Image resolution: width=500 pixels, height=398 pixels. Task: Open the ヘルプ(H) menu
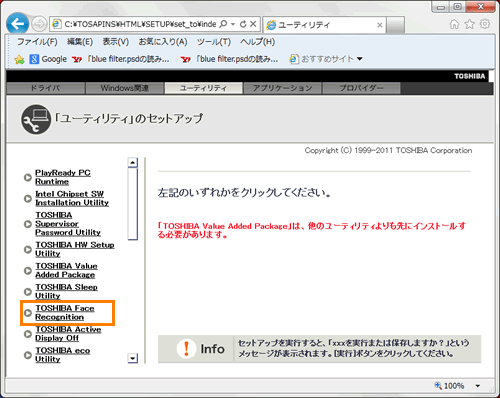coord(258,42)
